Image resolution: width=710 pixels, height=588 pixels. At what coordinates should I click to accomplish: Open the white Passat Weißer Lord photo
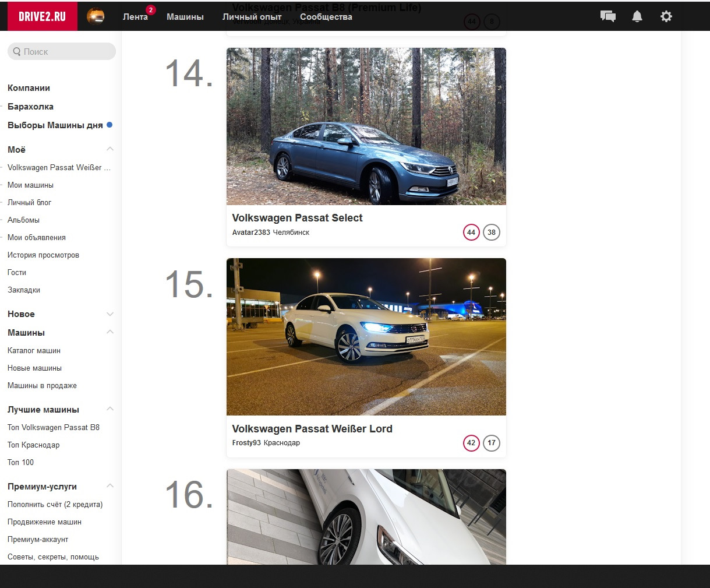366,337
